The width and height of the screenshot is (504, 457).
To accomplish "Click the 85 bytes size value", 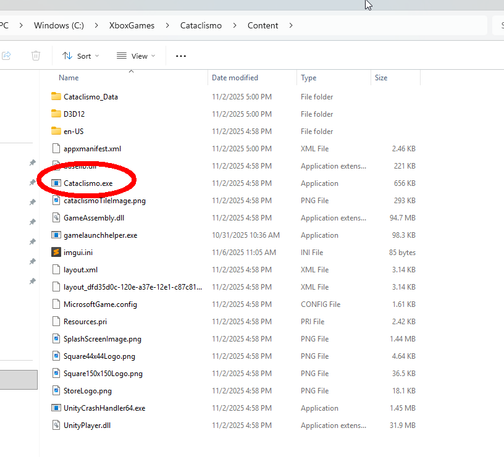I will [402, 252].
